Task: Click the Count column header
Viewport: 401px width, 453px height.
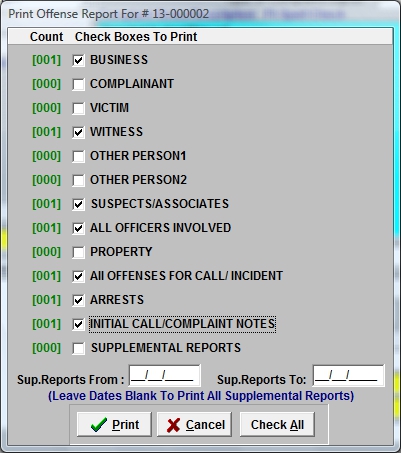Action: 46,37
